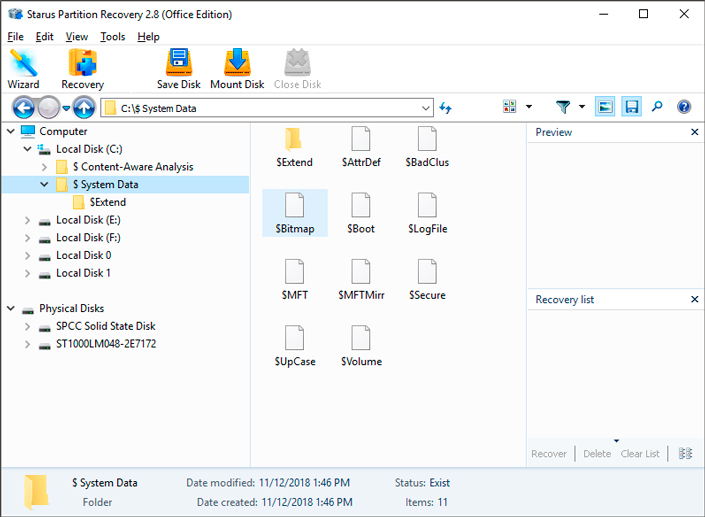Click the Mount Disk icon
This screenshot has height=517, width=705.
pyautogui.click(x=237, y=69)
